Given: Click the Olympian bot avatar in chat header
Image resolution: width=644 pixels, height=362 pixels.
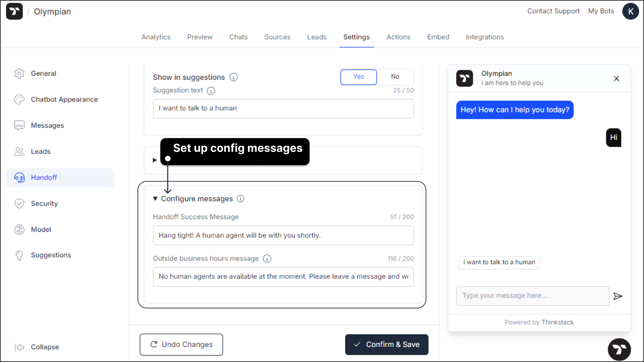Looking at the screenshot, I should point(465,78).
